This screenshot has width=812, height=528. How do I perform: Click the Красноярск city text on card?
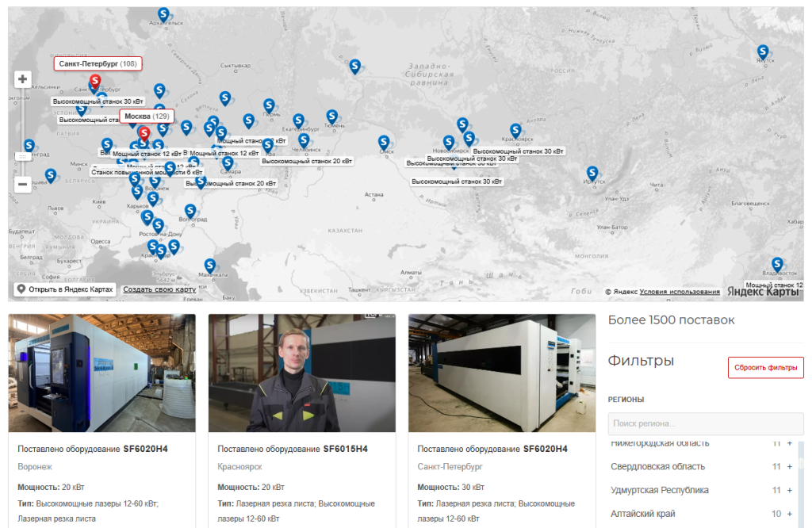239,466
